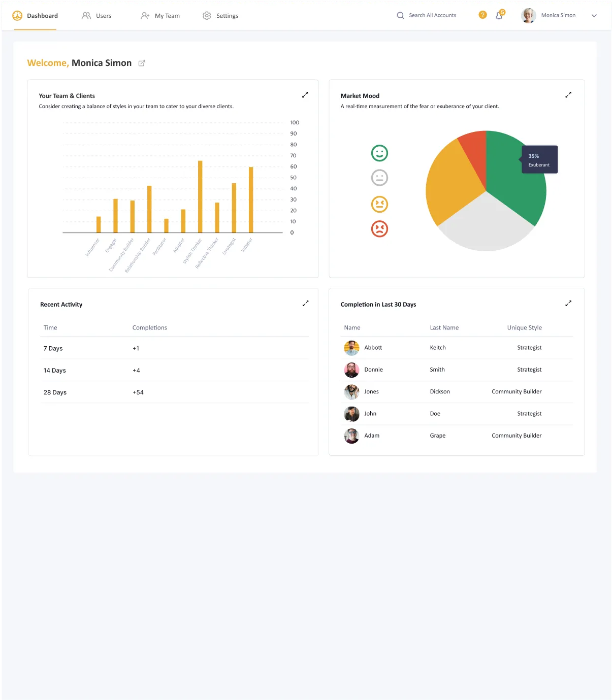Click the Initiator bar in chart
613x700 pixels.
tap(251, 199)
